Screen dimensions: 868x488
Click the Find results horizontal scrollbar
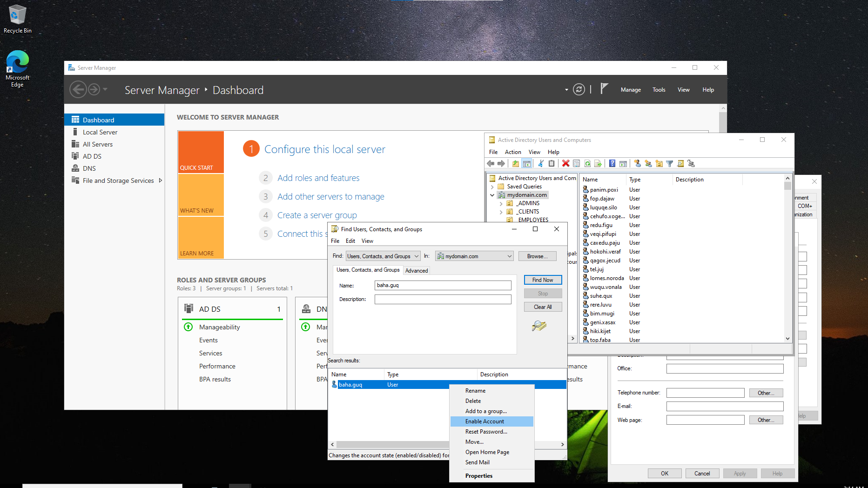[x=447, y=445]
